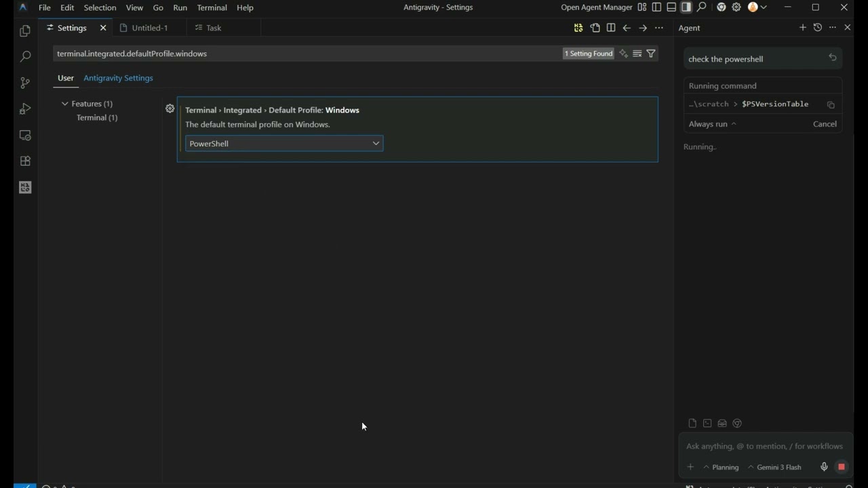Open the Terminal menu
This screenshot has width=868, height=488.
(x=212, y=7)
